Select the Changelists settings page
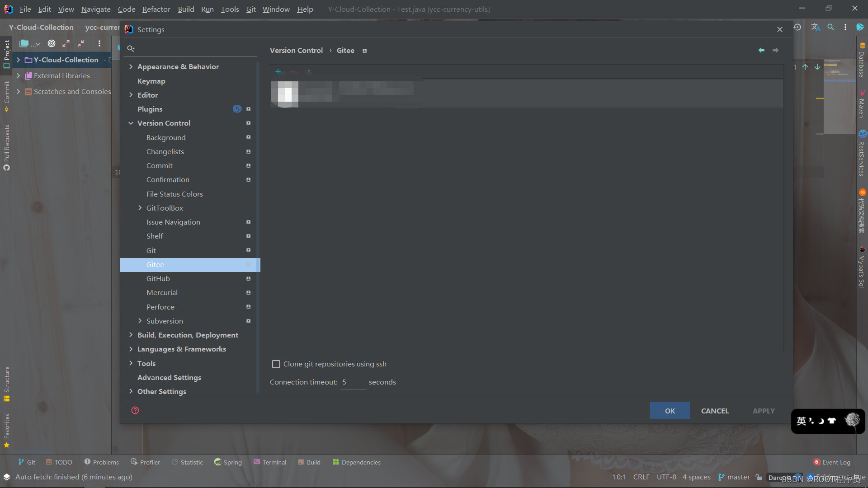Screen dimensions: 868x488 [165, 152]
